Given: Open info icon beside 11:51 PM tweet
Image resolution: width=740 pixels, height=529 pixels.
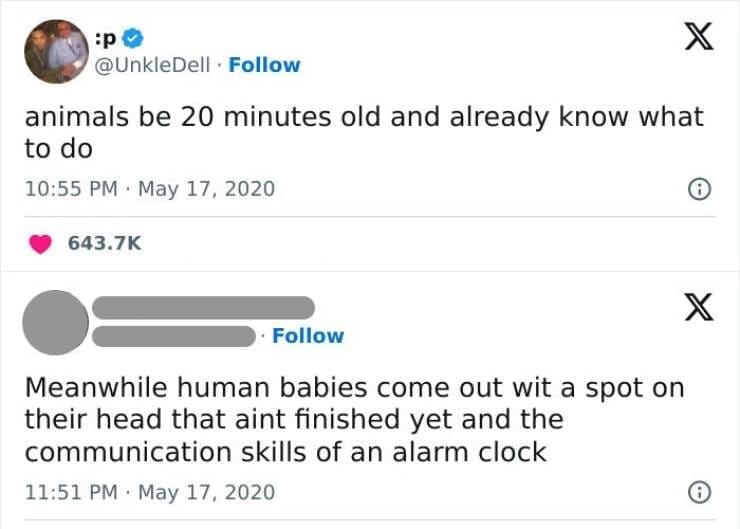Looking at the screenshot, I should pos(701,493).
